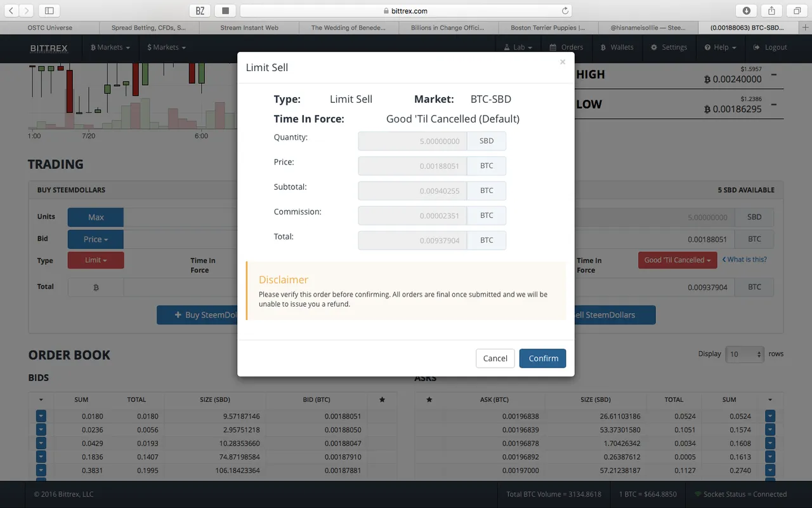Open action arrow for bid 0.00187881
The width and height of the screenshot is (812, 508).
point(41,471)
